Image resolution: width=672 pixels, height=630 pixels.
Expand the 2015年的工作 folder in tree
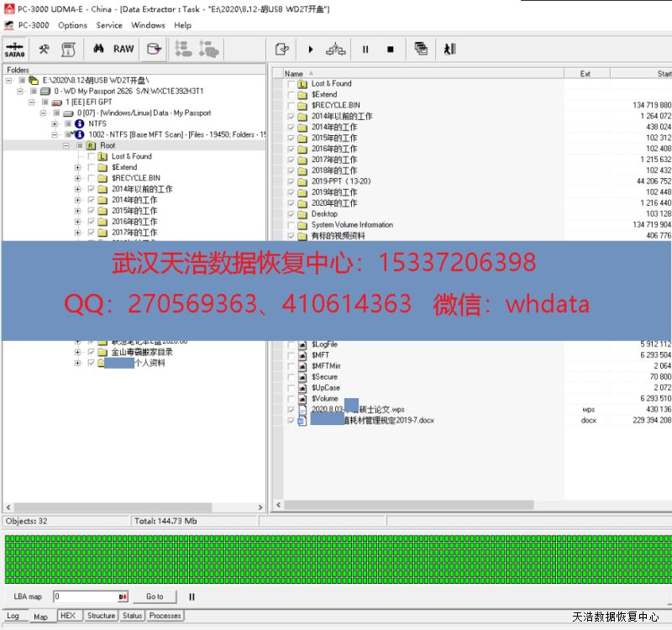click(78, 211)
